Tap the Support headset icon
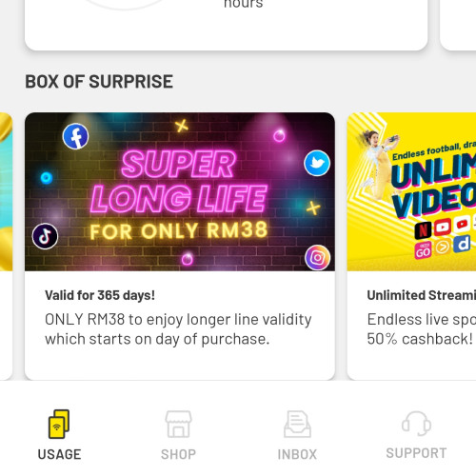The width and height of the screenshot is (476, 476). [416, 424]
